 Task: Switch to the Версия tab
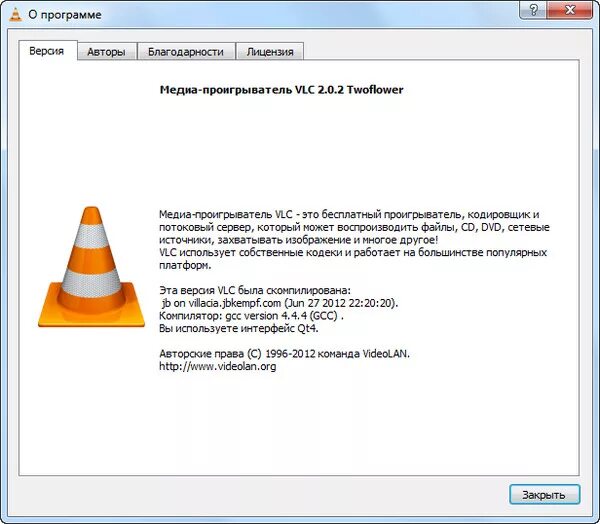tap(47, 51)
